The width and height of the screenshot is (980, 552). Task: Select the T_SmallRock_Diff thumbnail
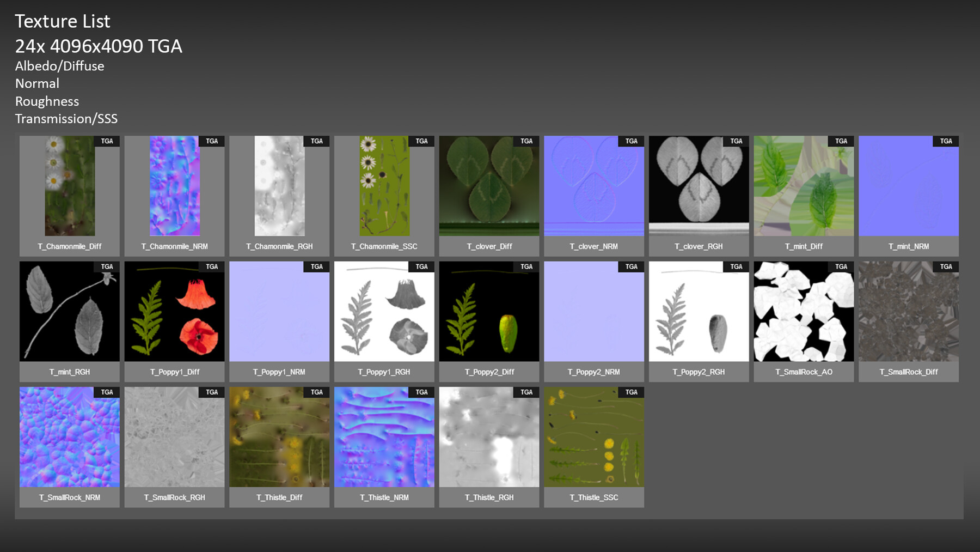908,313
